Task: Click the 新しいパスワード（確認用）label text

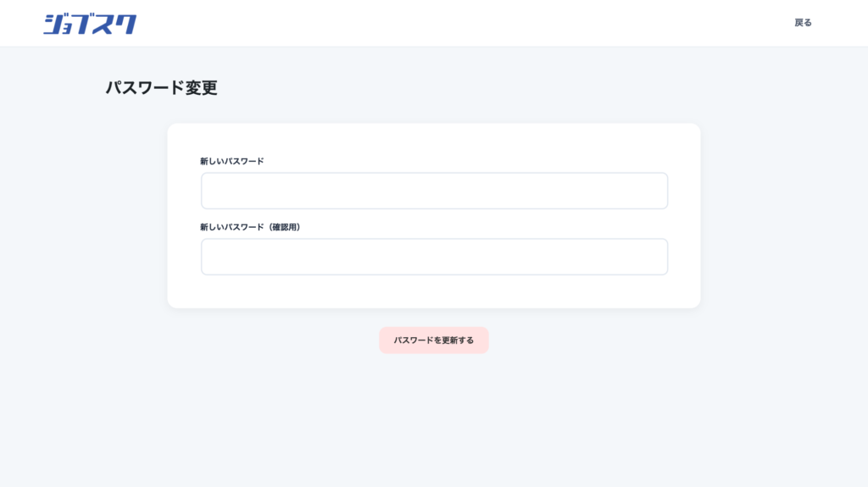Action: pyautogui.click(x=250, y=227)
